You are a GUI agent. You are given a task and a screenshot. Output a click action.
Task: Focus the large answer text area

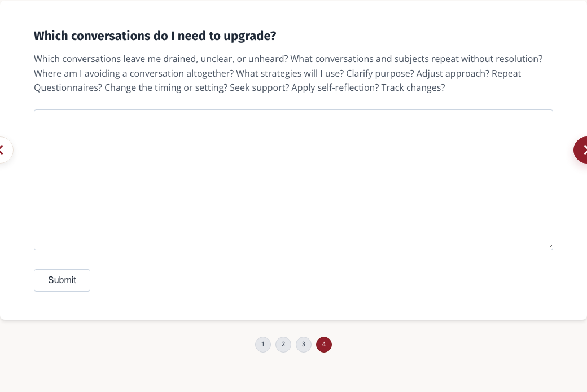click(293, 180)
